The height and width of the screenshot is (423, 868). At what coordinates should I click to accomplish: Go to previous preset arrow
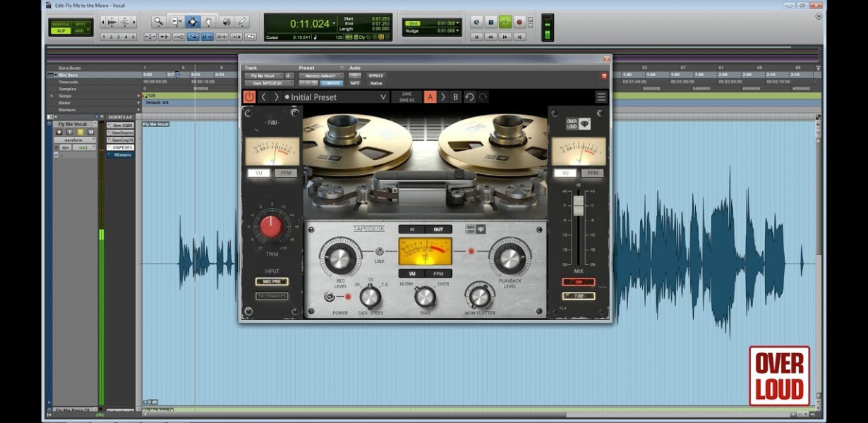pos(264,97)
